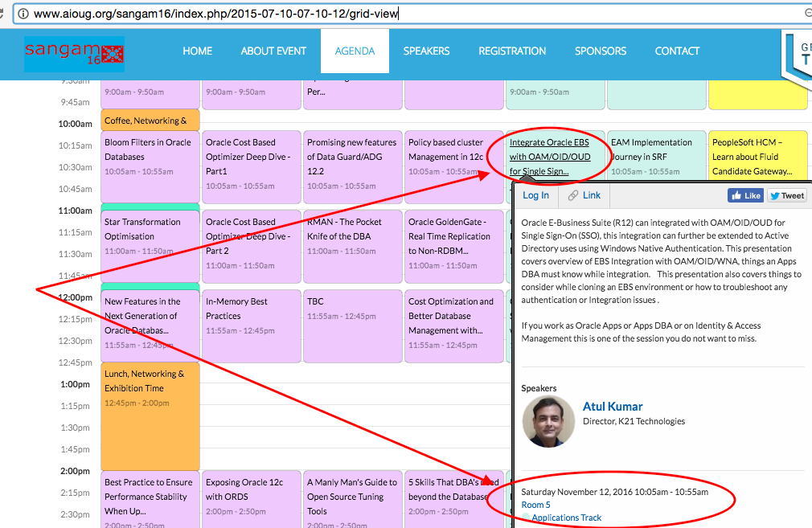Open RMAN Pocket Knife of the DBA session

coord(353,247)
